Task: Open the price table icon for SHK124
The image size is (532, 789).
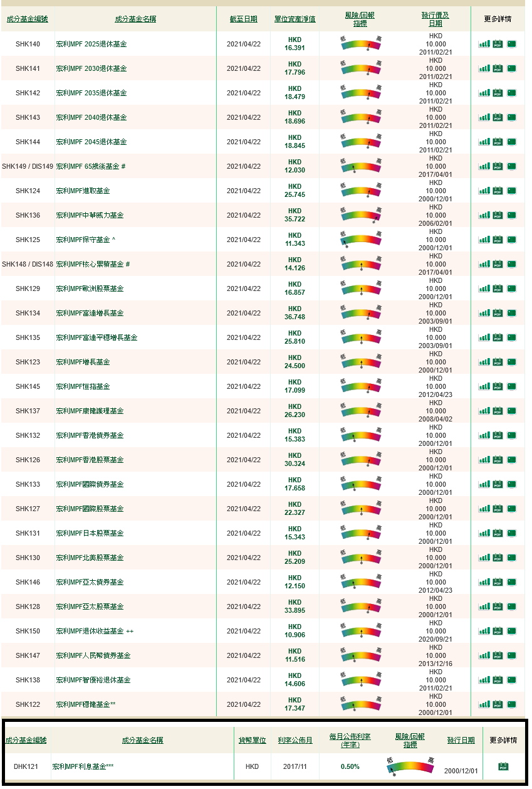Action: coord(512,191)
